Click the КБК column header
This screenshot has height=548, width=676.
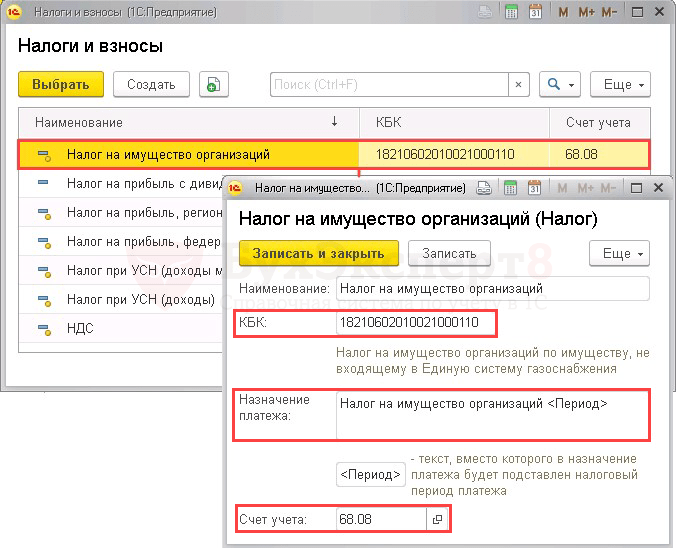[454, 123]
